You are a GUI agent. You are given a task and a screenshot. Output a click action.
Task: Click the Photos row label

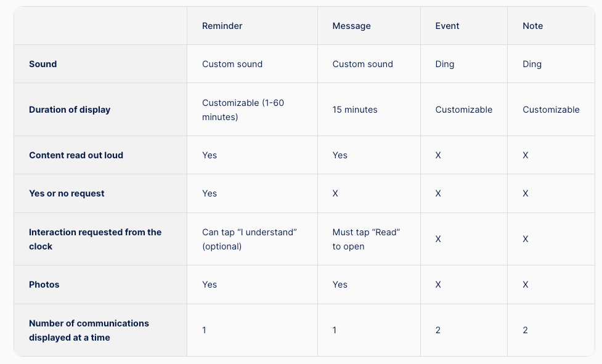[x=44, y=285]
